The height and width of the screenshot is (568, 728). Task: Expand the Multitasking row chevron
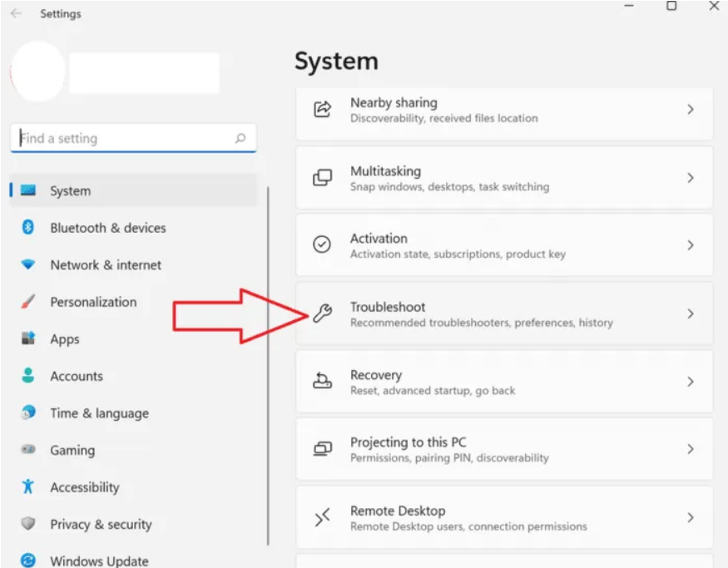coord(690,178)
